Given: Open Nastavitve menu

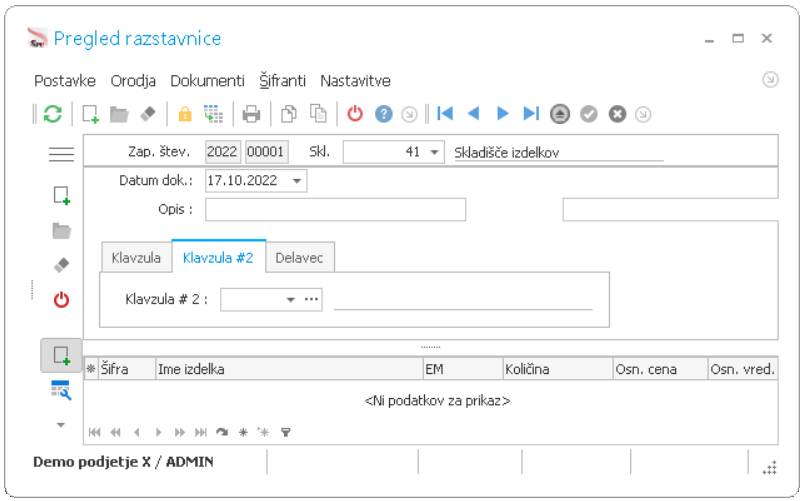Looking at the screenshot, I should coord(355,81).
